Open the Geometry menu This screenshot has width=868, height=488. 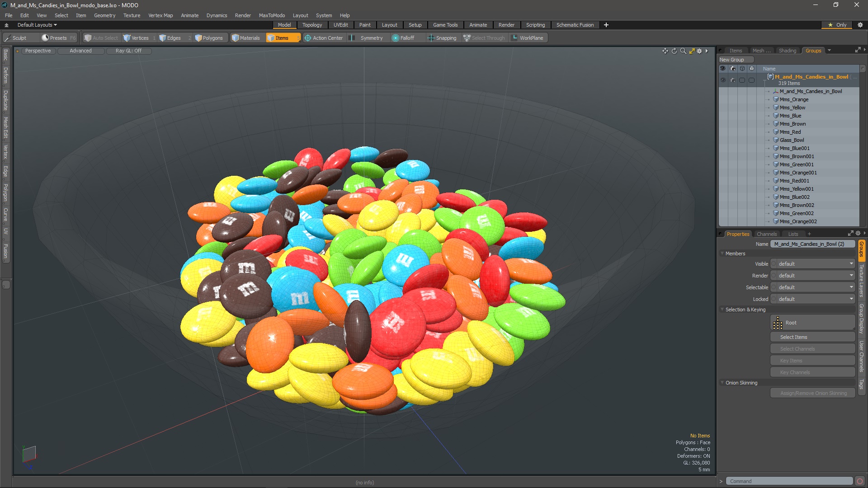coord(104,15)
